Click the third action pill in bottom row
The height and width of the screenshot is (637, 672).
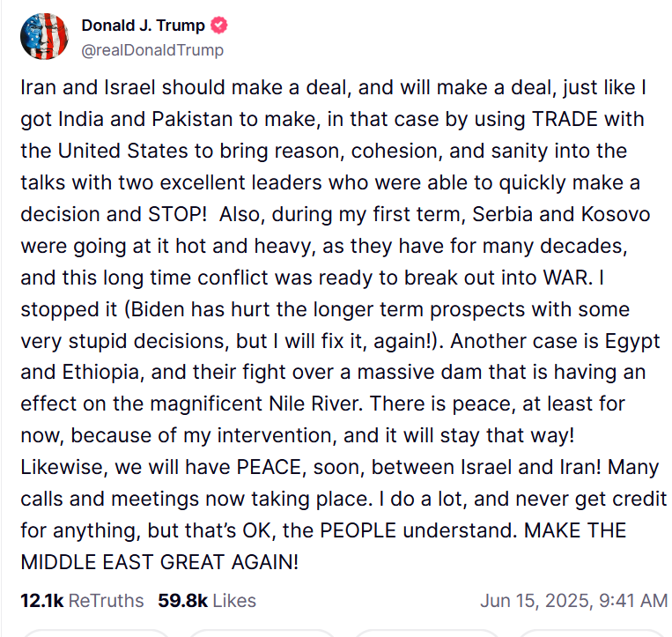(427, 633)
